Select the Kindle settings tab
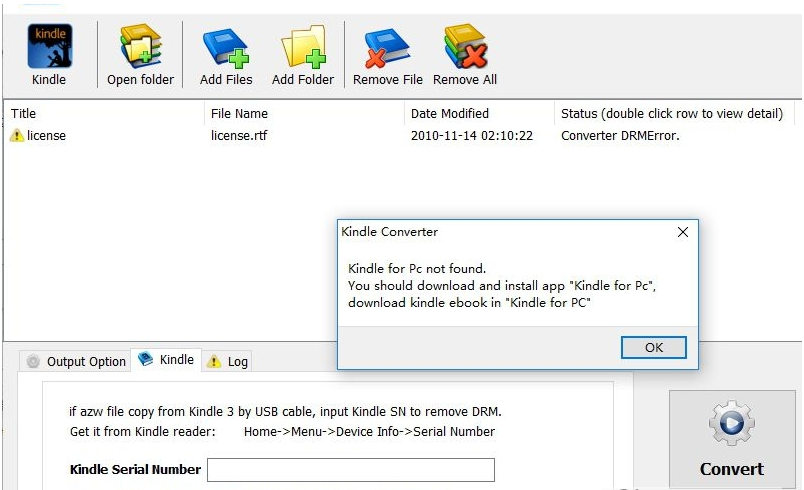Screen dimensions: 804x490 point(166,360)
